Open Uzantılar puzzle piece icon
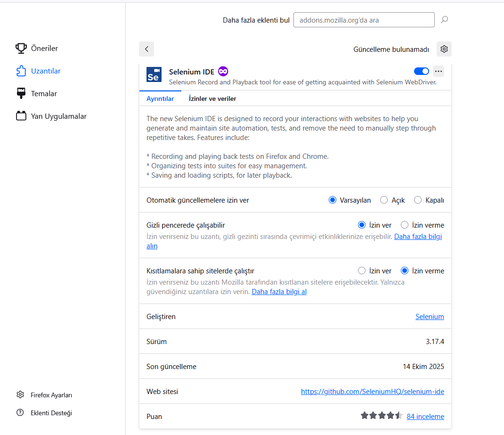The height and width of the screenshot is (435, 504). 21,71
